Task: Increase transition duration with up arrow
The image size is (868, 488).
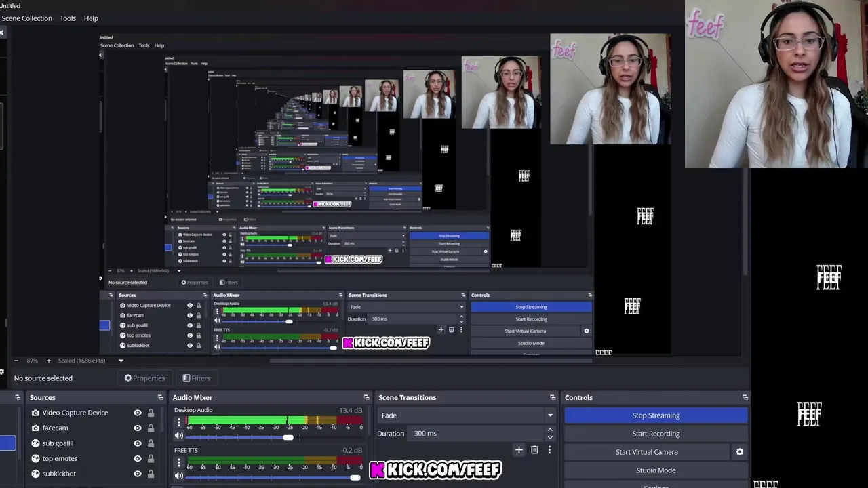Action: tap(550, 430)
